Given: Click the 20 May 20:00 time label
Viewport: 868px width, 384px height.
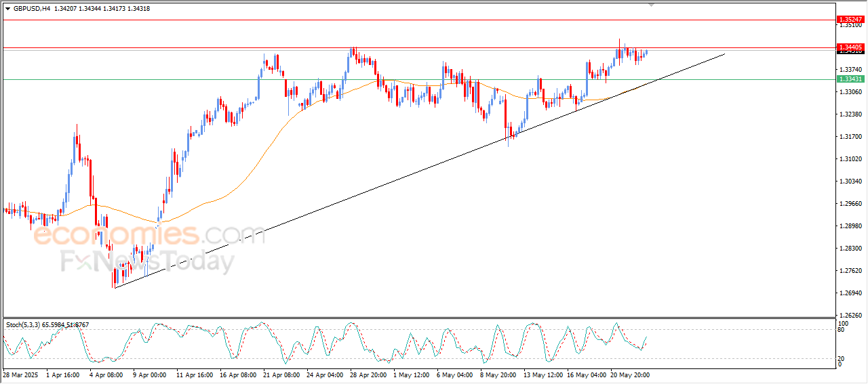Looking at the screenshot, I should tap(630, 374).
